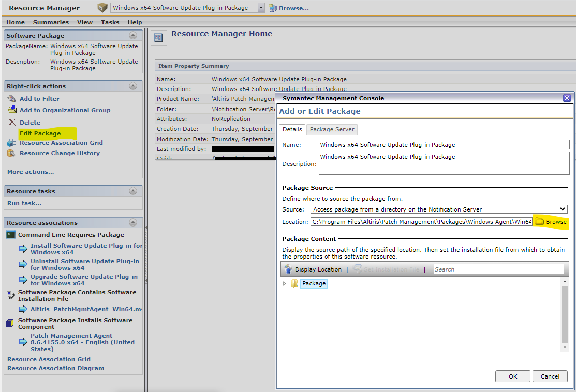The height and width of the screenshot is (392, 576).
Task: Click the Resource Manager Home page icon
Action: (x=159, y=38)
